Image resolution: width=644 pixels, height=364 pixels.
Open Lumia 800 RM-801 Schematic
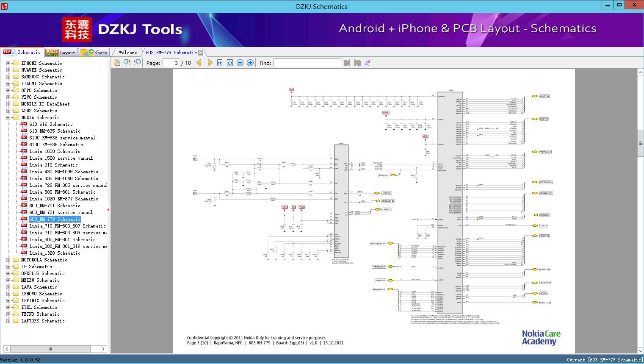pos(62,192)
